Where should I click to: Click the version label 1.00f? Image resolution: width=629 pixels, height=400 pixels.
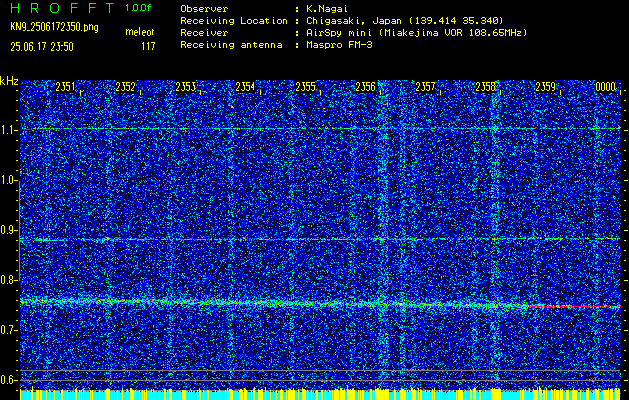(138, 8)
